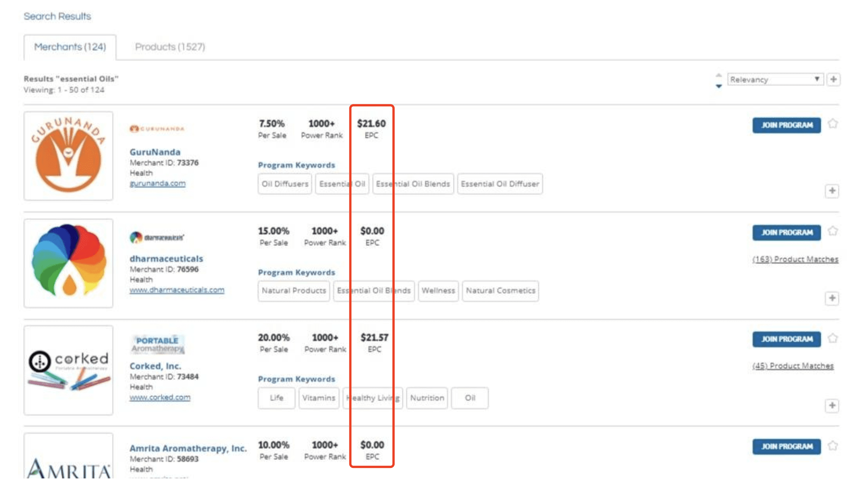Favorite Amrita Aromatherapy with the star icon

[833, 445]
